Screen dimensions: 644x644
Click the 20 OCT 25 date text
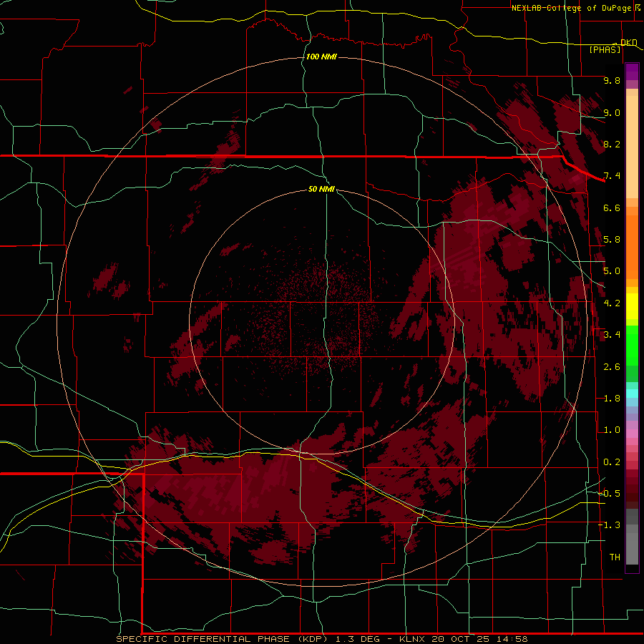(459, 639)
